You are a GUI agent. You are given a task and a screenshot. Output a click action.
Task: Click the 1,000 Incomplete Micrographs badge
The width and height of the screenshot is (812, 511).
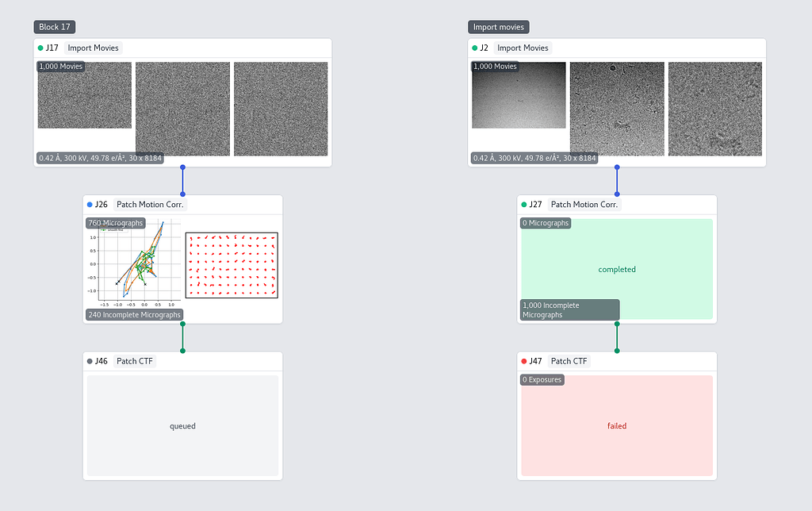coord(569,310)
